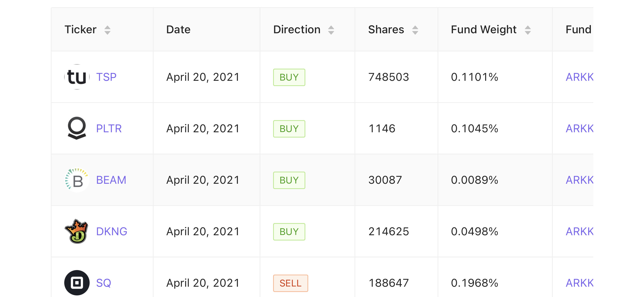
Task: Open the PLTR ticker link
Action: click(109, 129)
